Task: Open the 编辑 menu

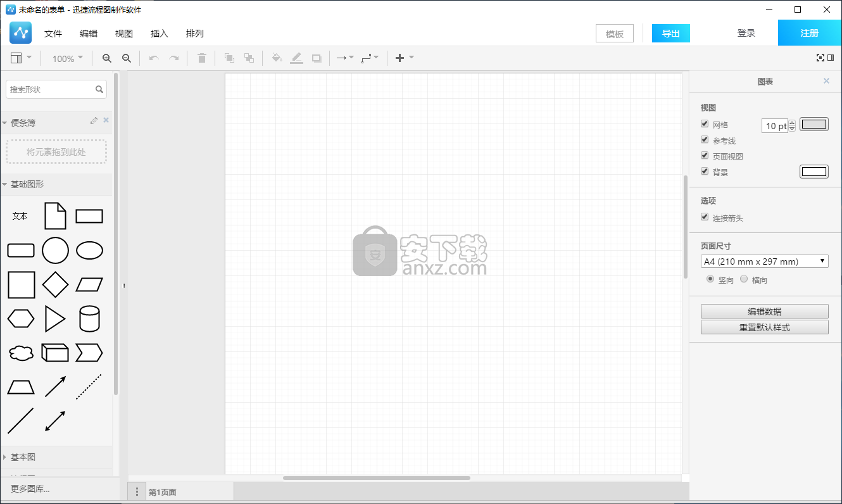Action: coord(89,34)
